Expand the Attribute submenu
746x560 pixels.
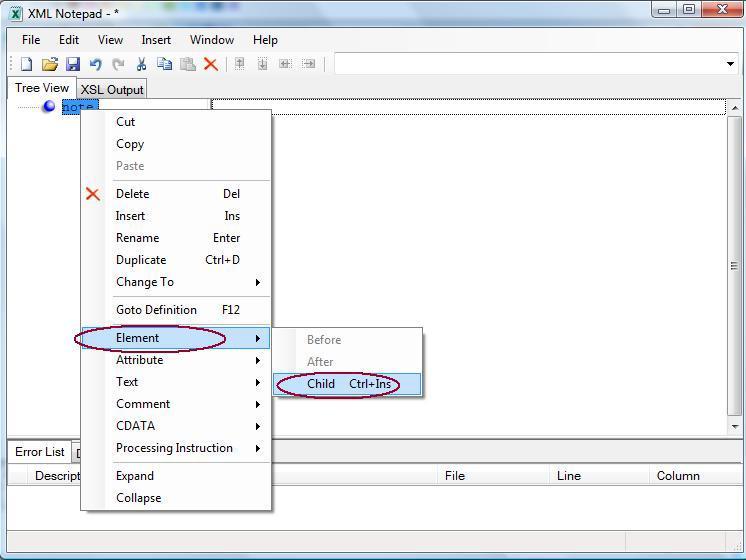point(176,360)
